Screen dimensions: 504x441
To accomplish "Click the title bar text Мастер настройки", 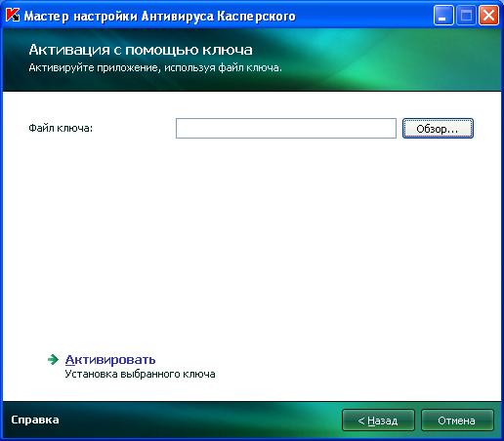I will point(80,16).
